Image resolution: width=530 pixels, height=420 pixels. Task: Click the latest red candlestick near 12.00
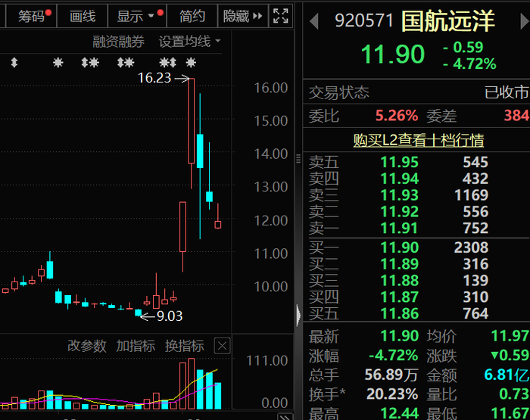click(218, 224)
